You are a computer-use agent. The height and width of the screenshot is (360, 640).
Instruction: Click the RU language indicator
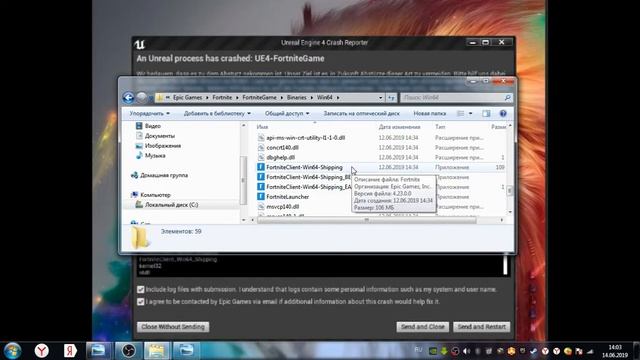418,350
